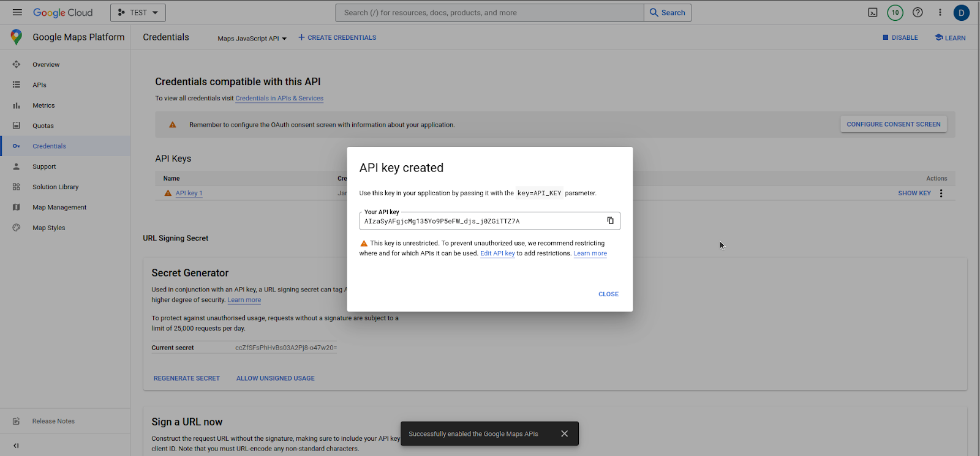Click the Overview sidebar icon
980x456 pixels.
(17, 64)
